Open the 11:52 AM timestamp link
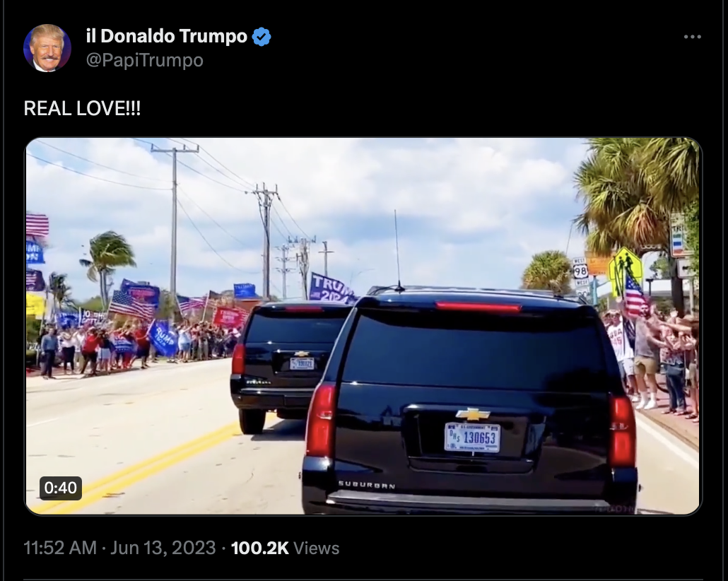Viewport: 728px width, 581px height. 60,548
